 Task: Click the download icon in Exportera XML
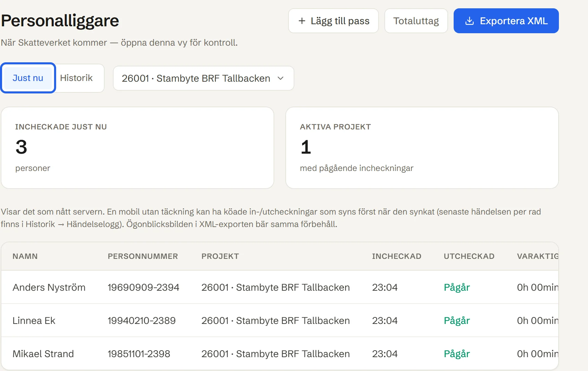coord(469,21)
